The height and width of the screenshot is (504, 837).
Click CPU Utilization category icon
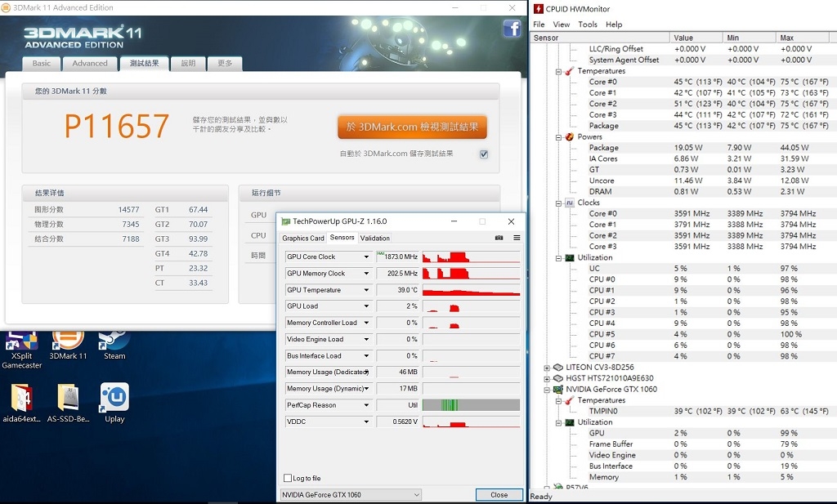[x=570, y=257]
